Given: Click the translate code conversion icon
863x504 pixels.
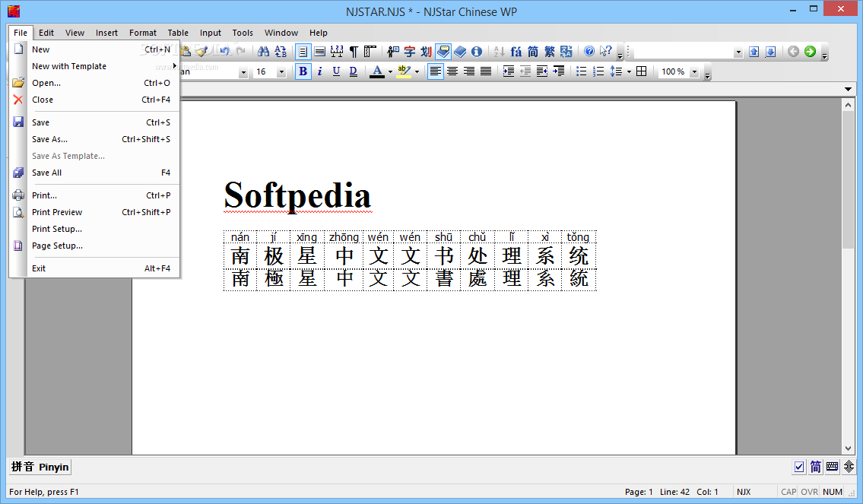Looking at the screenshot, I should point(566,52).
